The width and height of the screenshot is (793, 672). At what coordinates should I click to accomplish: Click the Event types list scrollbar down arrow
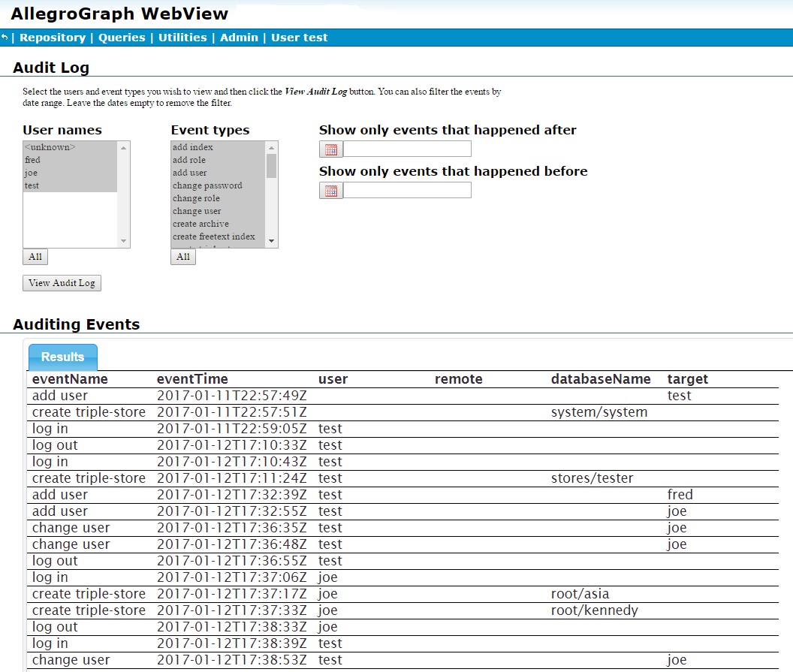pos(273,242)
